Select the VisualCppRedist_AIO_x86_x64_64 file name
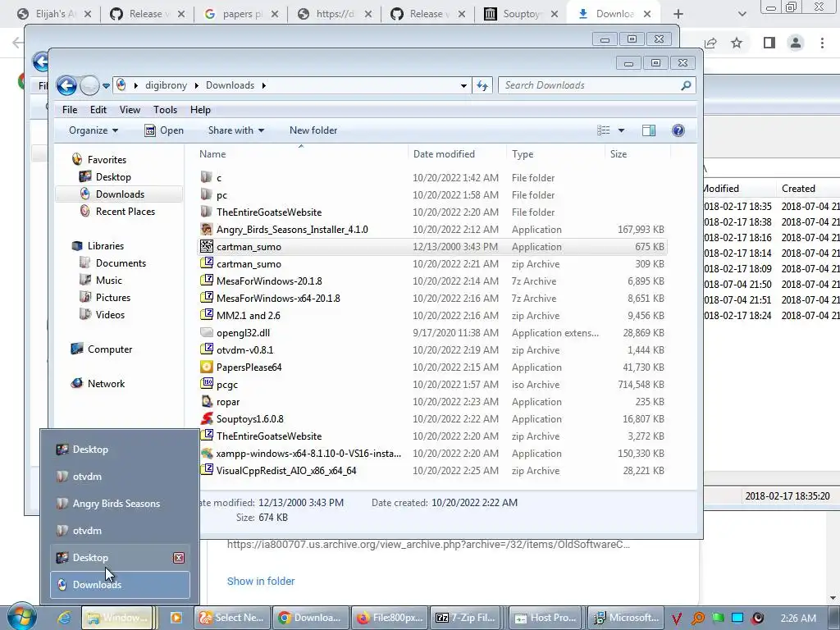This screenshot has width=840, height=630. point(286,470)
